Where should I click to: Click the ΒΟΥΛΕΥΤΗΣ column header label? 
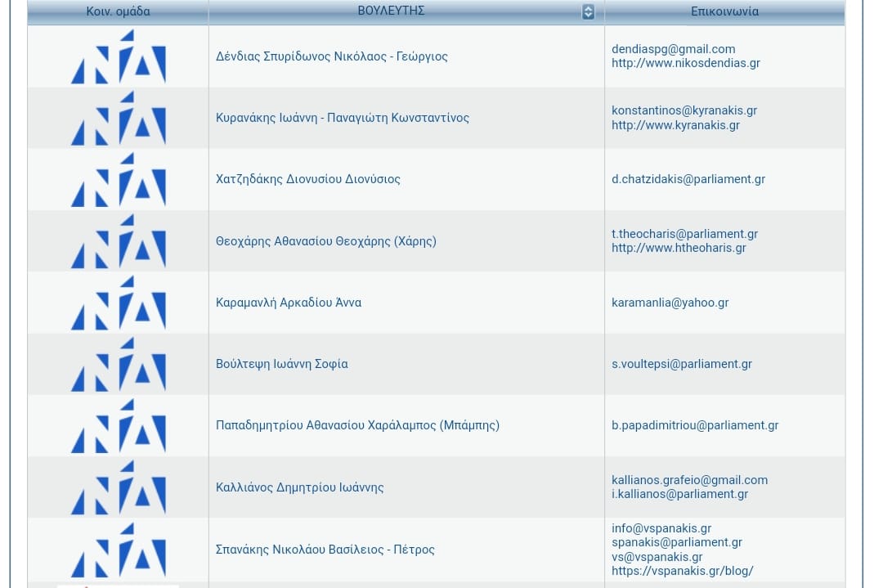click(x=392, y=11)
